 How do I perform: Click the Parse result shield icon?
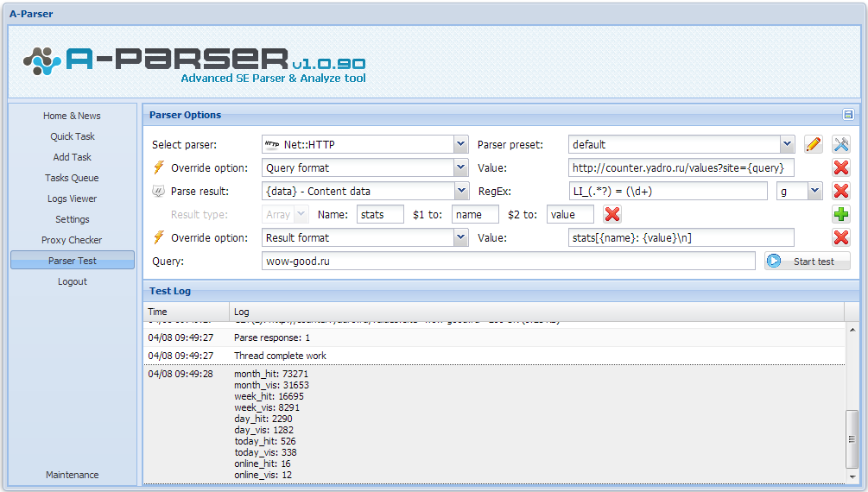tap(158, 191)
